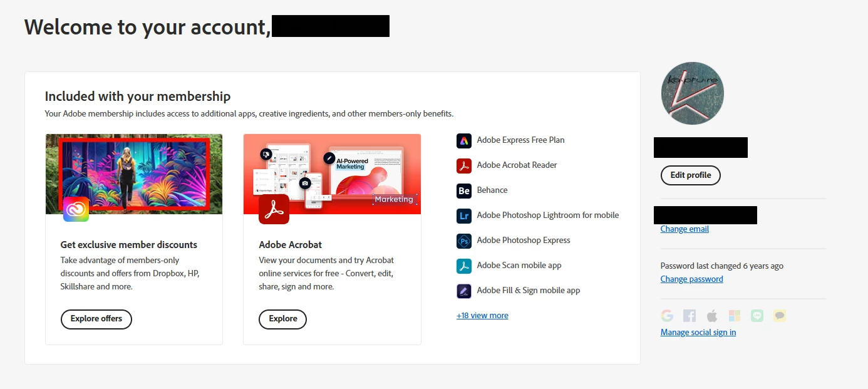Click the KakaoTalk social sign-in icon
868x389 pixels.
pyautogui.click(x=780, y=316)
